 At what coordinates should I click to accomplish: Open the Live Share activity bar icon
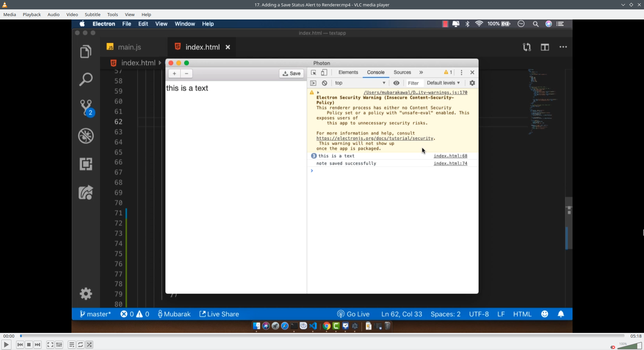coord(86,192)
